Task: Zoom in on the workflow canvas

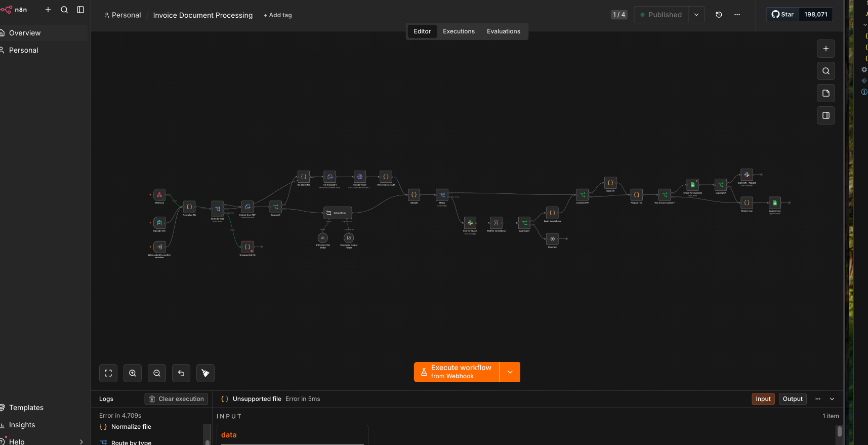Action: click(133, 373)
